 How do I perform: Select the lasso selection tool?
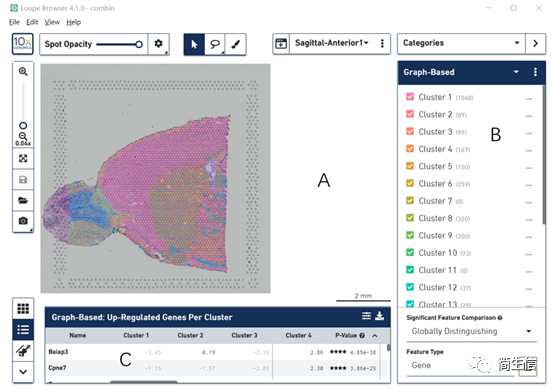[215, 44]
